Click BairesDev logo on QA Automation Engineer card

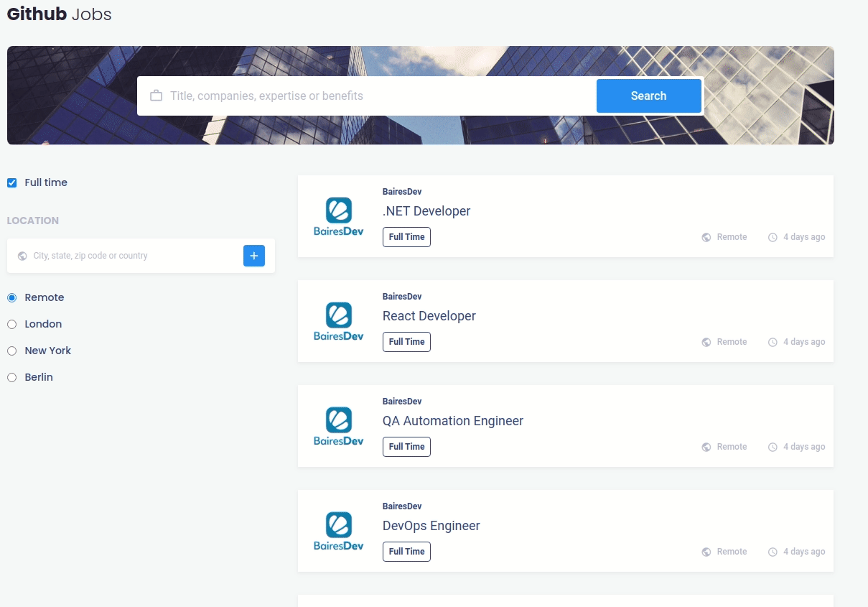(339, 426)
